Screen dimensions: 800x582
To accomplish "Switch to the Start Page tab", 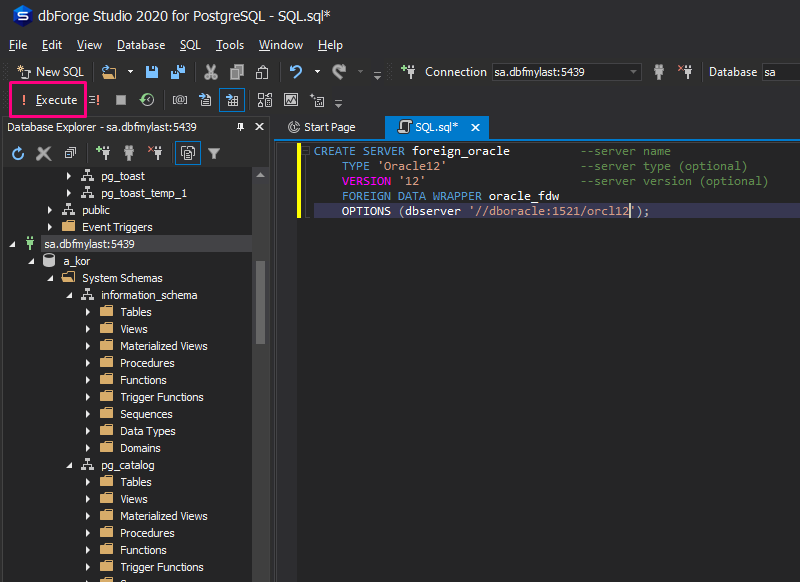I will (x=322, y=127).
